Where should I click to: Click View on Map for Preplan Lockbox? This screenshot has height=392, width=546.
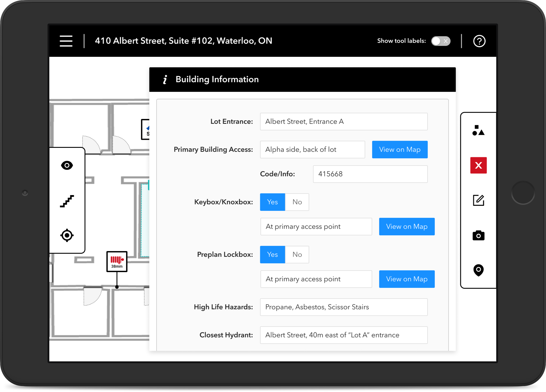(x=407, y=279)
